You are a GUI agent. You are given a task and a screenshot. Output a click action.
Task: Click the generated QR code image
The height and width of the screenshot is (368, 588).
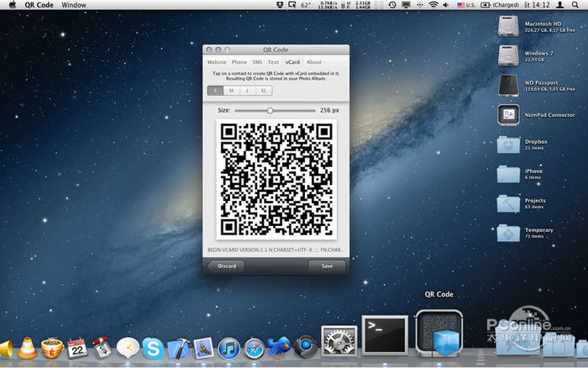[276, 179]
